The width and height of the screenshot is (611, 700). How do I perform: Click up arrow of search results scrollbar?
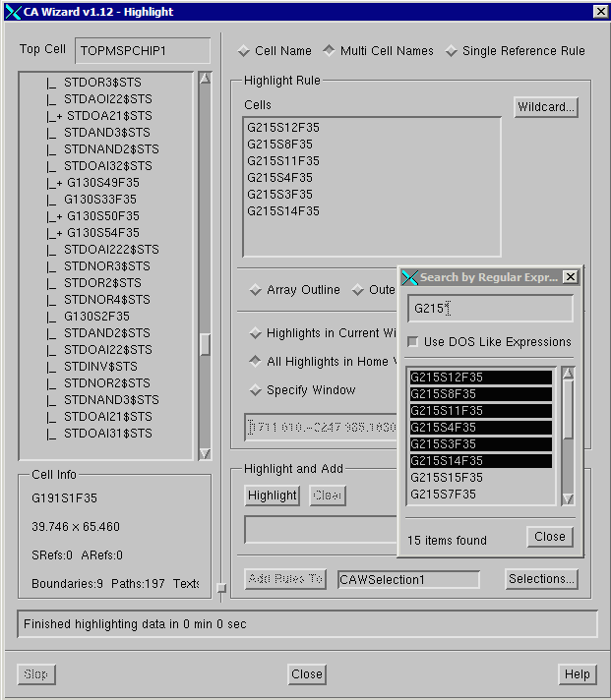tap(568, 373)
